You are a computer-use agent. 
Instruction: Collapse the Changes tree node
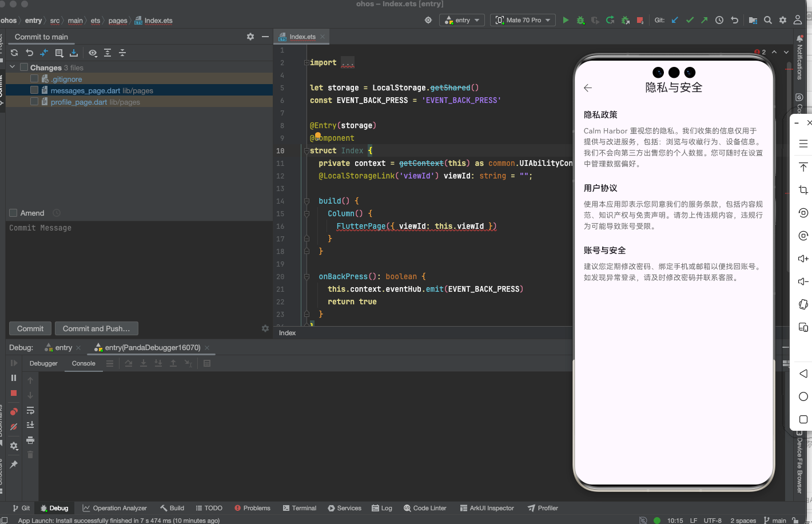(x=12, y=68)
